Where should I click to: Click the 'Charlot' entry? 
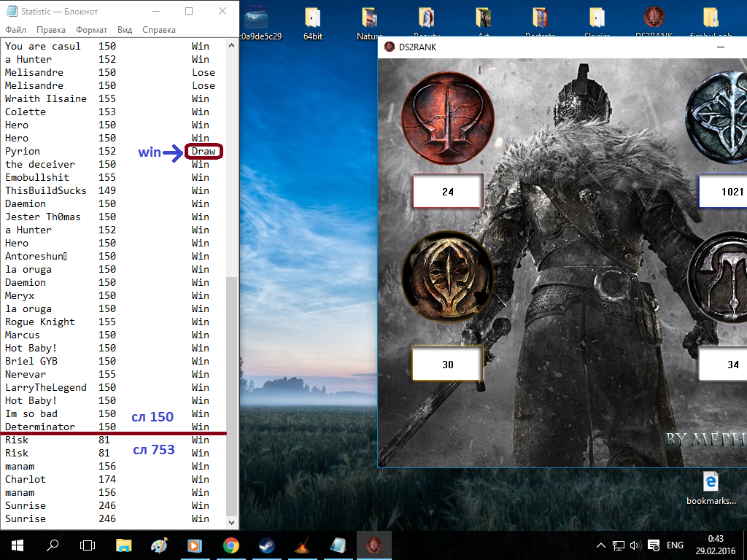click(x=26, y=480)
